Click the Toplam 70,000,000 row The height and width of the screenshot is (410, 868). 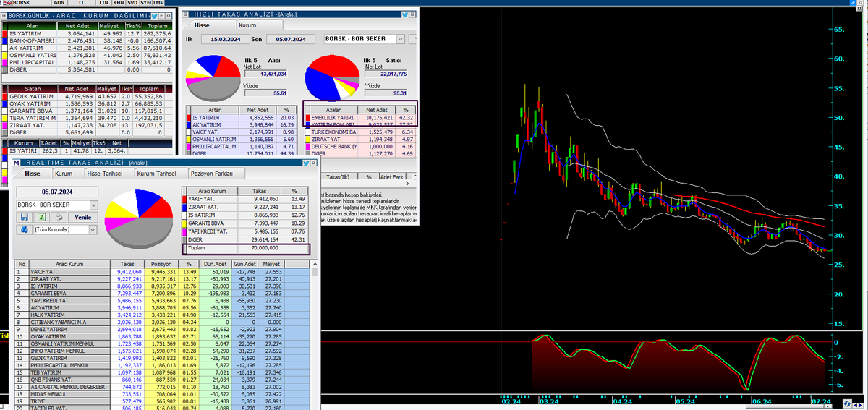(x=244, y=247)
